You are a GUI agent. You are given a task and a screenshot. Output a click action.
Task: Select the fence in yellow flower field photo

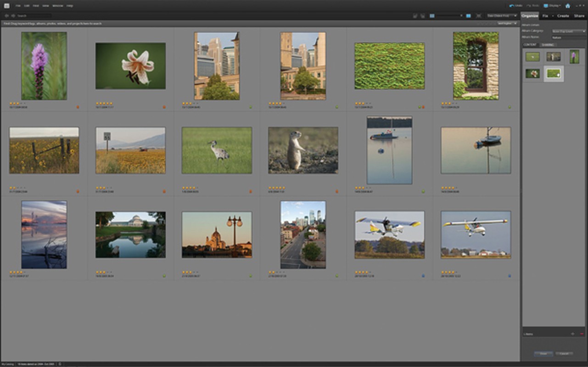tap(44, 150)
